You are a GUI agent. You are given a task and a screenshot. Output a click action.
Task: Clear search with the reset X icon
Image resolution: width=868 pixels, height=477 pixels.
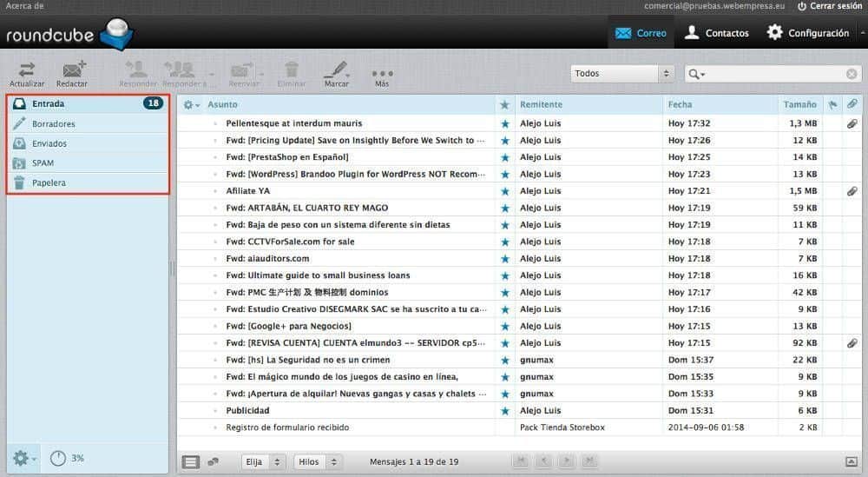click(852, 74)
